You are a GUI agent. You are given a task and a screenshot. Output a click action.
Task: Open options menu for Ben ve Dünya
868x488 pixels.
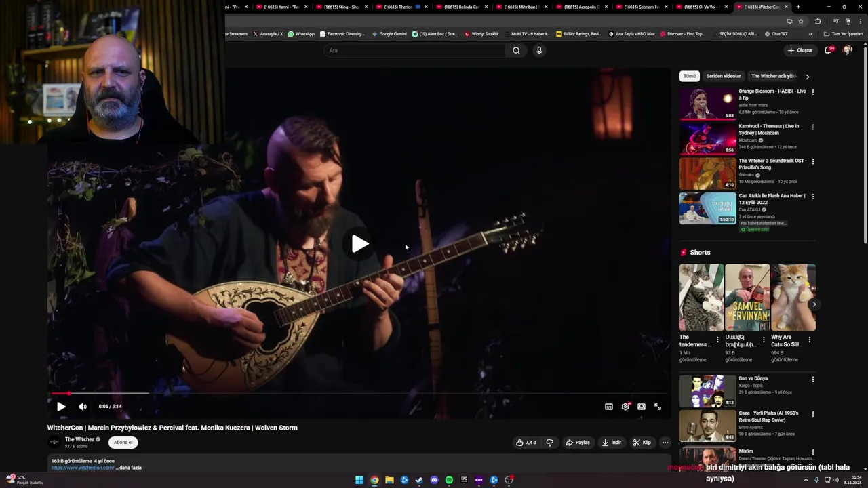click(813, 380)
